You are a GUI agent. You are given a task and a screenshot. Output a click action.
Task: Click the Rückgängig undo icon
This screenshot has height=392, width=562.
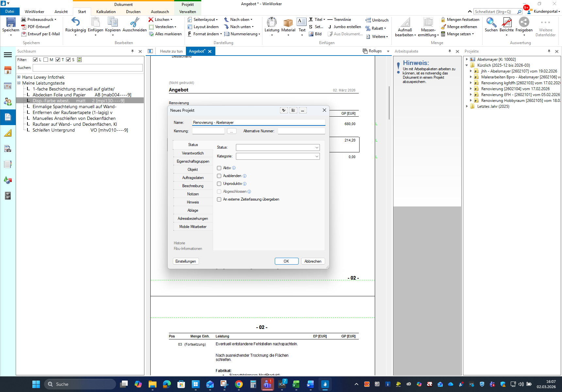[75, 23]
